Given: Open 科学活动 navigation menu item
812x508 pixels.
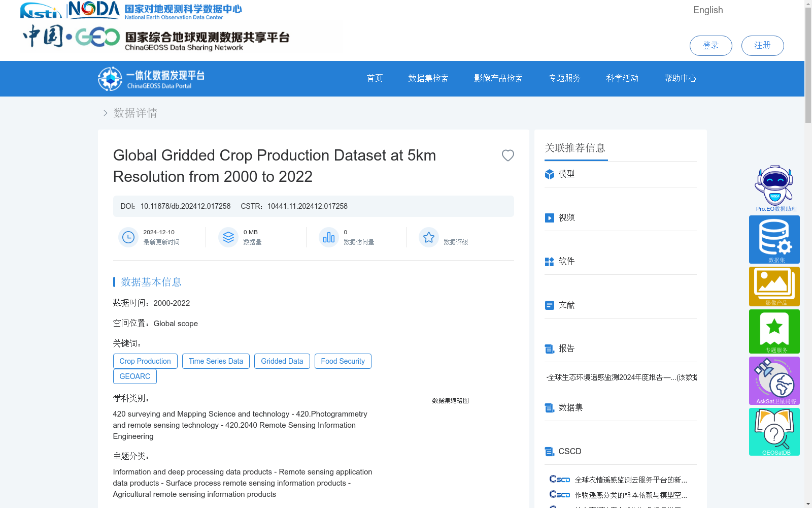Looking at the screenshot, I should [x=622, y=78].
